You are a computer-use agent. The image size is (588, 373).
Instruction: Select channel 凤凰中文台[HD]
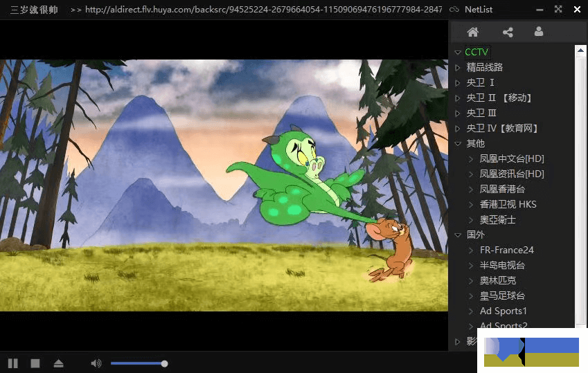coord(512,159)
